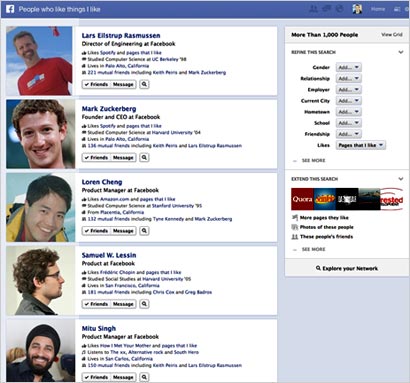This screenshot has width=410, height=383.
Task: Click the Amazon.com like link
Action: click(114, 199)
